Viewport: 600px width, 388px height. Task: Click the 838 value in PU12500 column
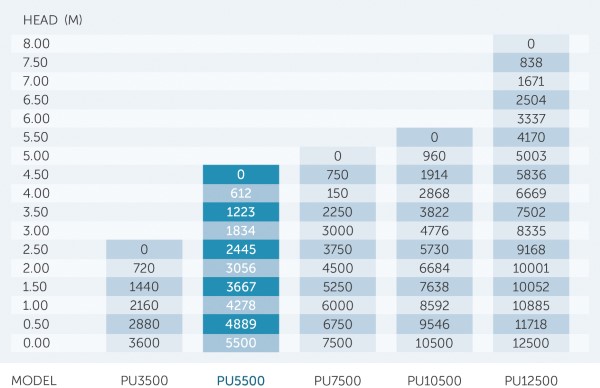click(531, 62)
